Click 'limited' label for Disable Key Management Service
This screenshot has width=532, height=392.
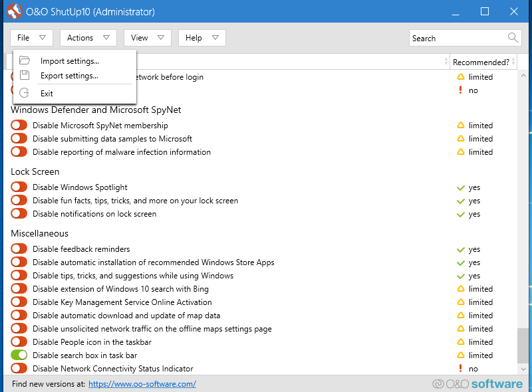click(480, 302)
